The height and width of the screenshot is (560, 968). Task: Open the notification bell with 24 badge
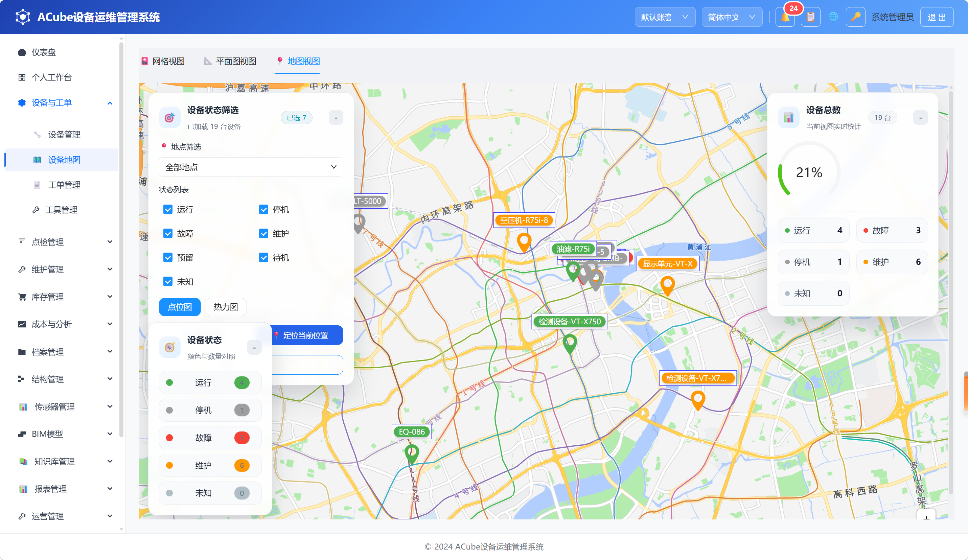coord(785,17)
